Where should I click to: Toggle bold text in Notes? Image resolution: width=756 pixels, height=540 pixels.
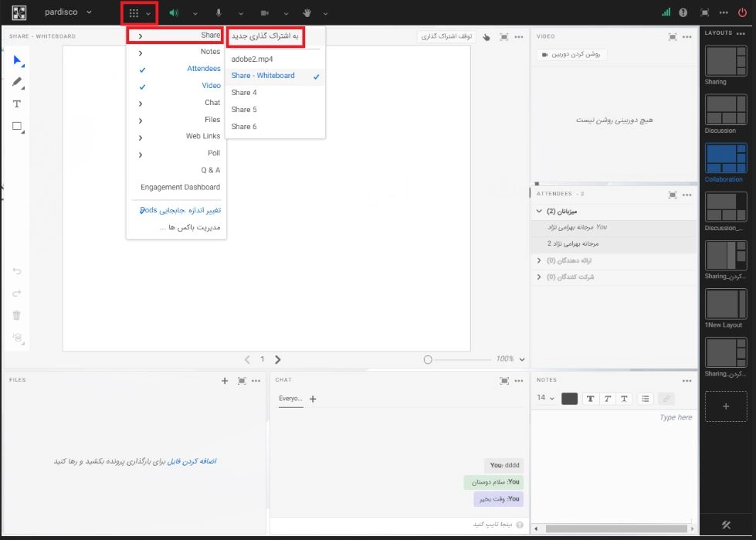click(590, 399)
